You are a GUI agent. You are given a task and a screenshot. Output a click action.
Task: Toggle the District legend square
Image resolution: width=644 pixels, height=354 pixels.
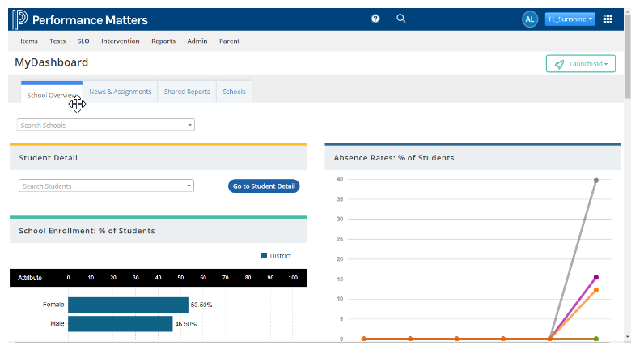pos(264,256)
